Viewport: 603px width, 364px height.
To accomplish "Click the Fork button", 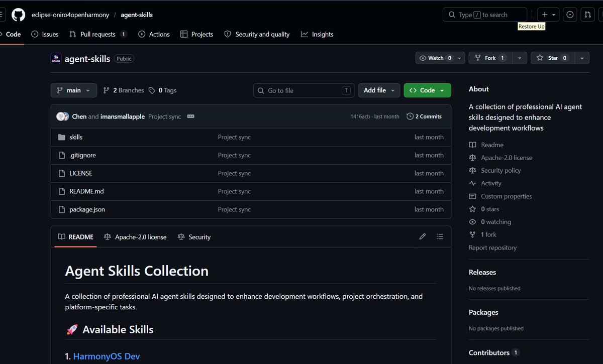I will [490, 58].
